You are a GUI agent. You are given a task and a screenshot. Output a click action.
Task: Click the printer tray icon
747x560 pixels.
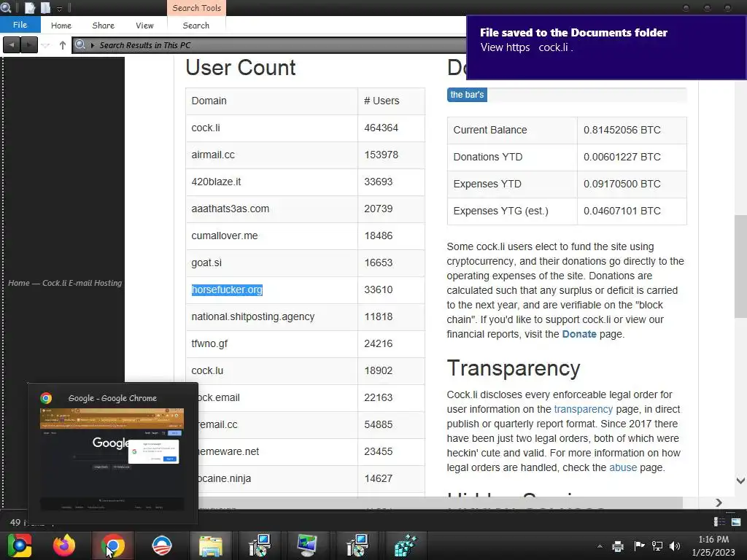pyautogui.click(x=618, y=546)
